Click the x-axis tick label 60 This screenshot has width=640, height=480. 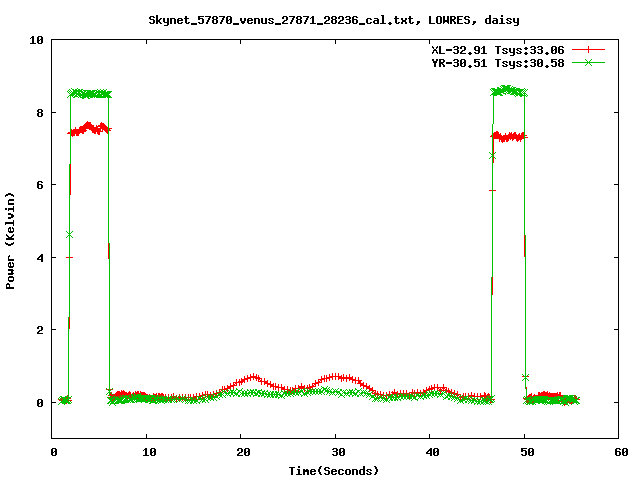tap(621, 452)
